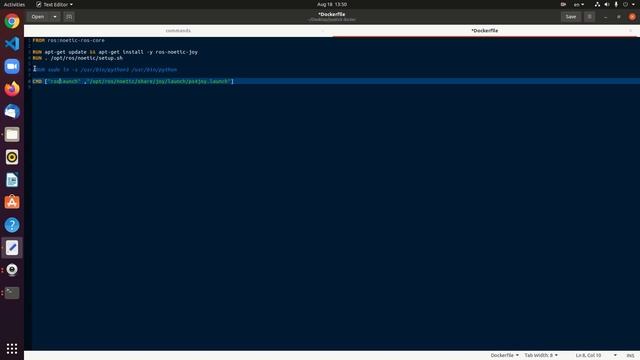Open the Activities overview
The width and height of the screenshot is (640, 360).
pyautogui.click(x=14, y=4)
